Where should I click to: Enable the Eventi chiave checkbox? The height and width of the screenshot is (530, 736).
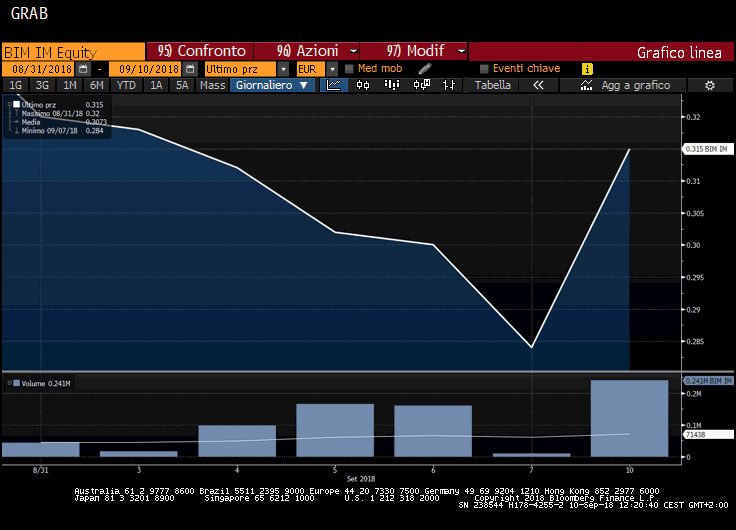point(484,69)
